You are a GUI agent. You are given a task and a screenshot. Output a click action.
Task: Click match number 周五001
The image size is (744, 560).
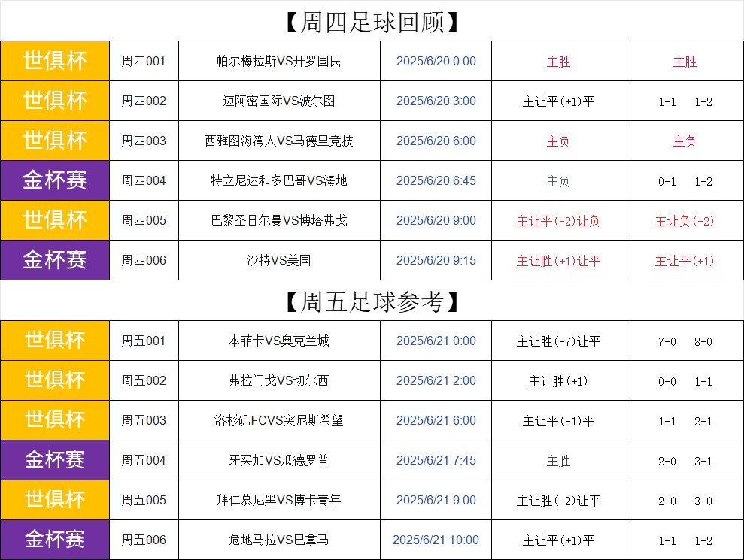[x=143, y=341]
